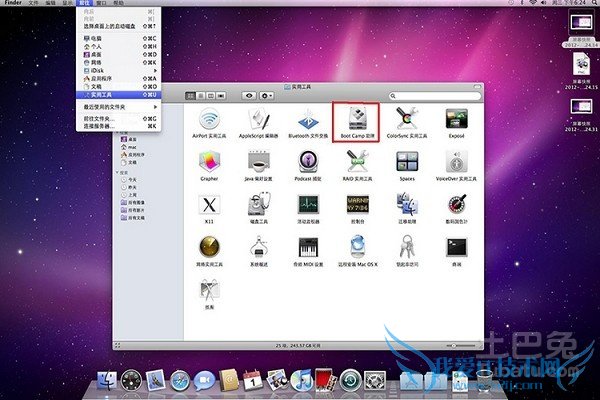This screenshot has height=400, width=600.
Task: Choose 个人 (Home) from Go menu
Action: click(x=119, y=46)
